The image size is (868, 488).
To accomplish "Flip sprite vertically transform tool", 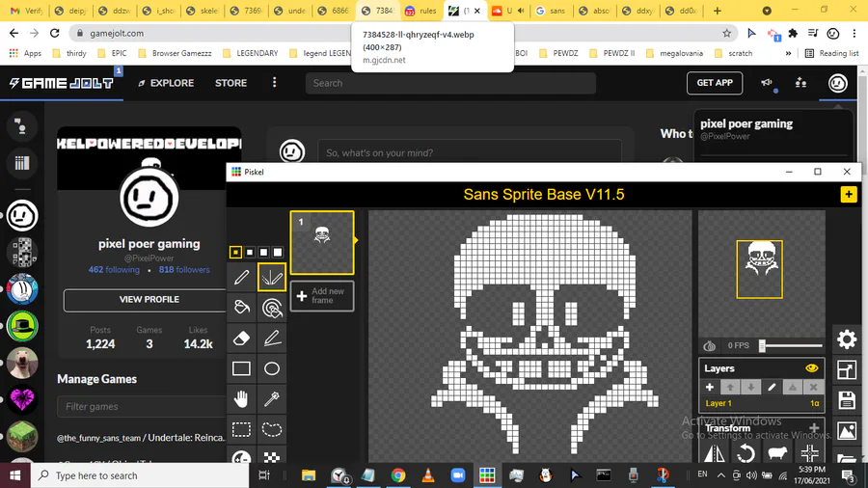I will [714, 453].
